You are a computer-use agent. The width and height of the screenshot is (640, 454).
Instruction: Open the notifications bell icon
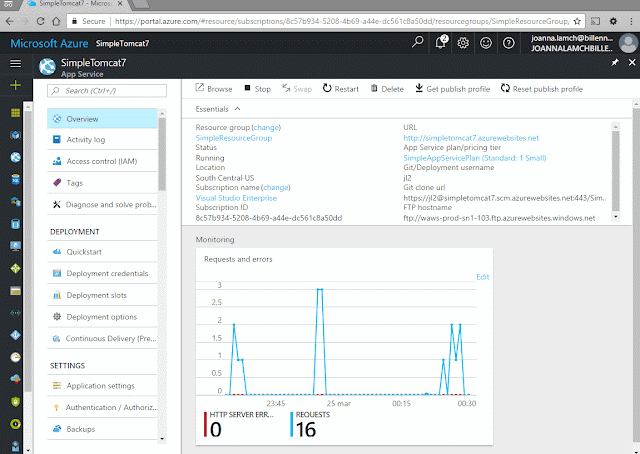(x=440, y=42)
